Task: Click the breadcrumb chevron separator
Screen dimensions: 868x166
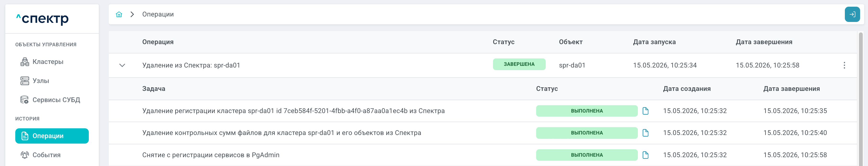Action: pos(132,15)
